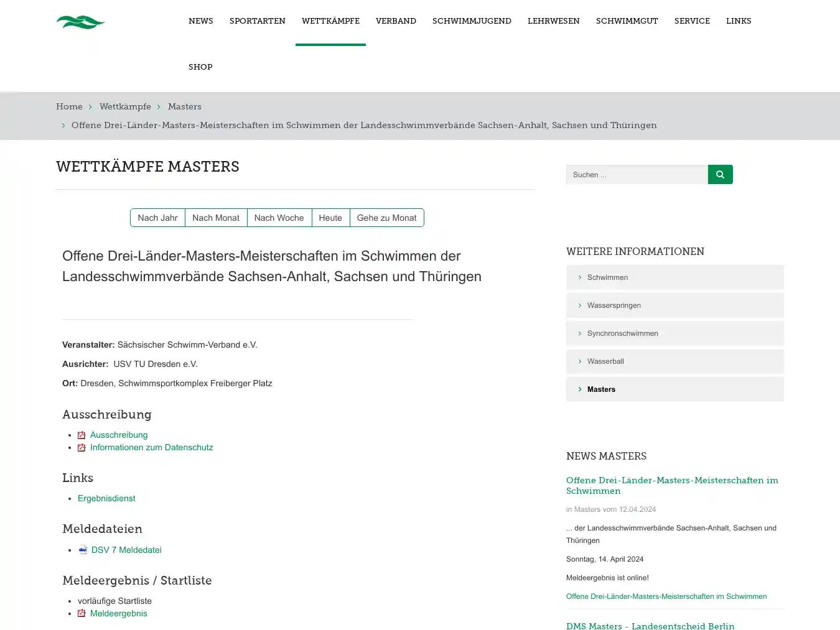
Task: Click the chevron icon beside Masters
Action: coord(579,389)
